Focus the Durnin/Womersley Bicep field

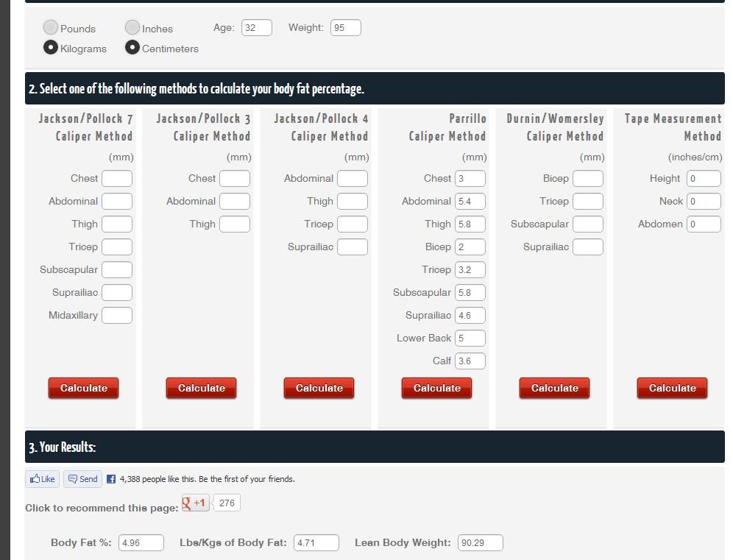point(588,179)
